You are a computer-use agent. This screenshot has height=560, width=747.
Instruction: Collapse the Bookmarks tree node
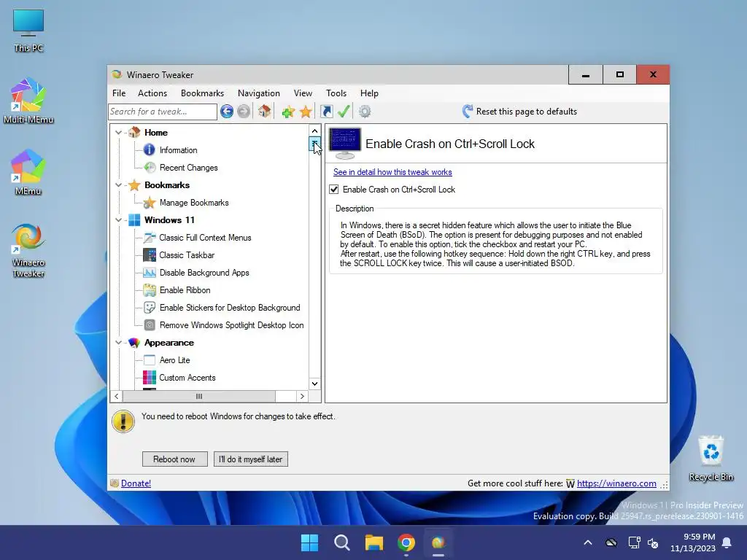coord(119,184)
